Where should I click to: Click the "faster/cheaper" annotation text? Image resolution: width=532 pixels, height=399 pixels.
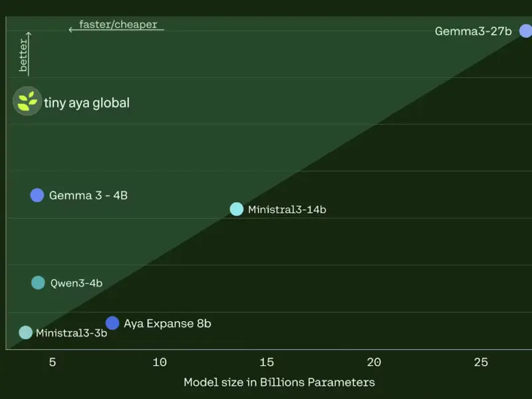point(118,25)
